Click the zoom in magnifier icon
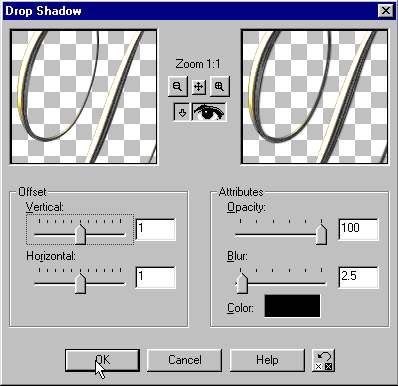This screenshot has width=398, height=386. click(219, 87)
